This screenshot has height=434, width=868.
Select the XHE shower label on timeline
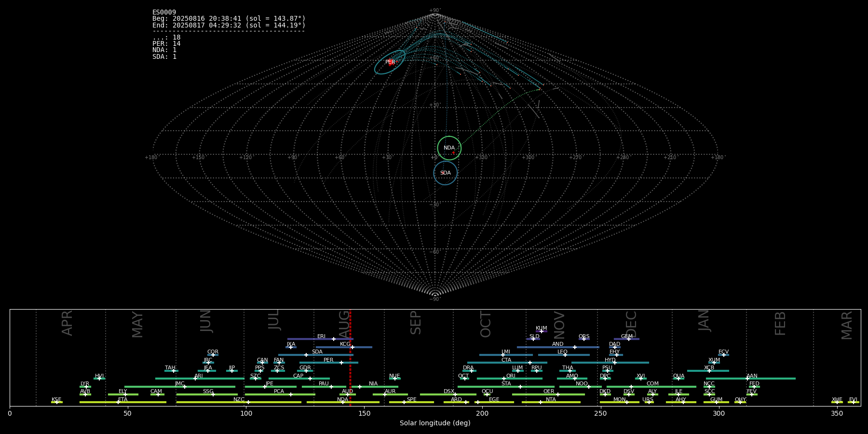tap(837, 400)
